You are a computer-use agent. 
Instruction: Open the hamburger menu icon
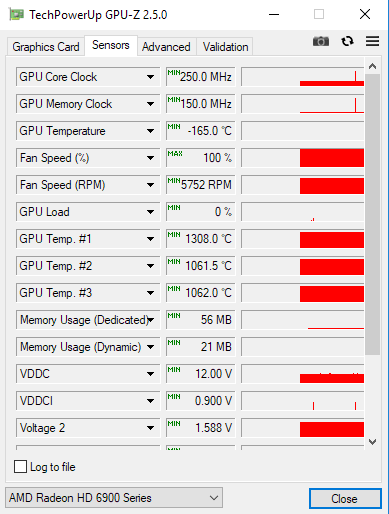(372, 41)
